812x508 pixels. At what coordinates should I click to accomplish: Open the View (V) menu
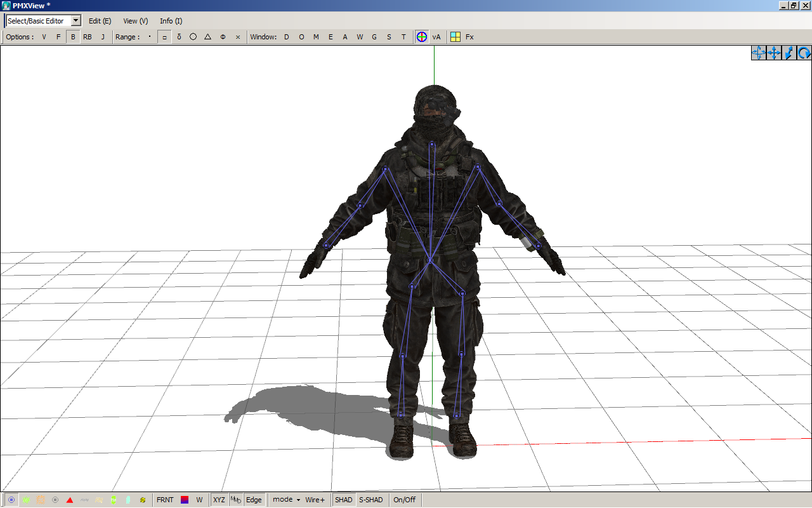(135, 21)
